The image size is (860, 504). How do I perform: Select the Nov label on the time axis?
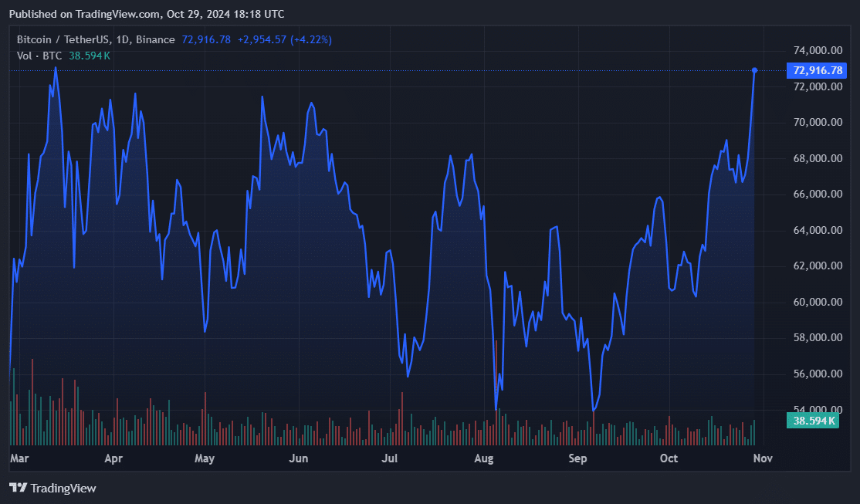click(763, 458)
